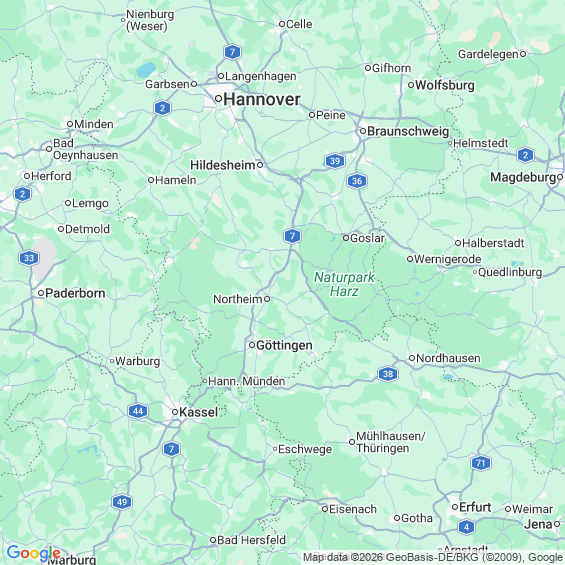Click the A36 highway shield near Braunschweig
Screen dimensions: 565x565
(357, 181)
